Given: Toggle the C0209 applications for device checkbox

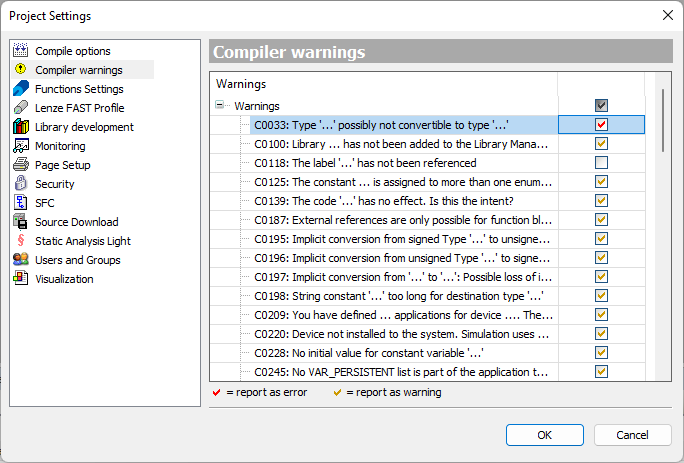Looking at the screenshot, I should [601, 314].
